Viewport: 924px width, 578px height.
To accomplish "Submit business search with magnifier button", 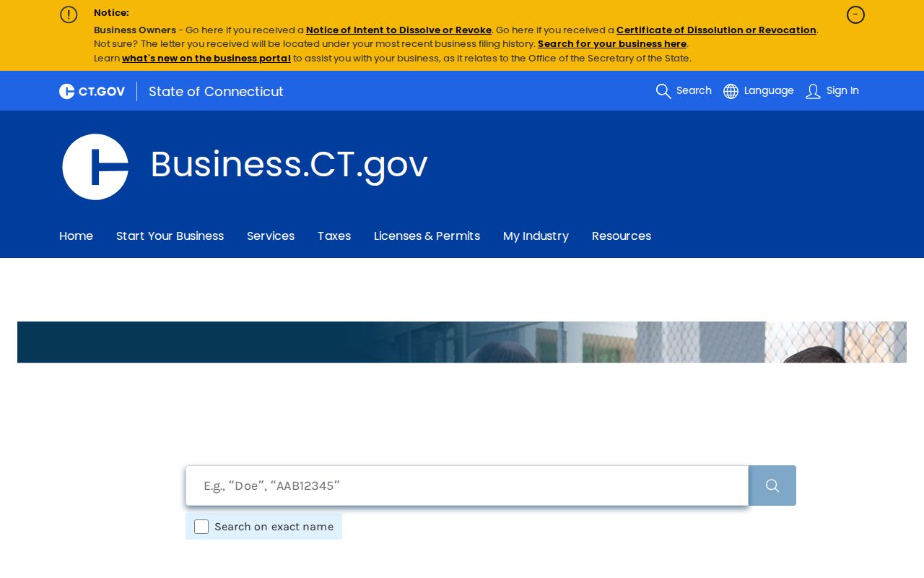I will pos(772,486).
